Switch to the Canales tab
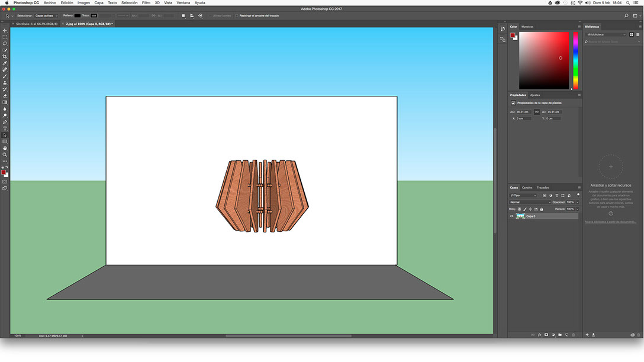Image resolution: width=644 pixels, height=362 pixels. click(x=527, y=188)
